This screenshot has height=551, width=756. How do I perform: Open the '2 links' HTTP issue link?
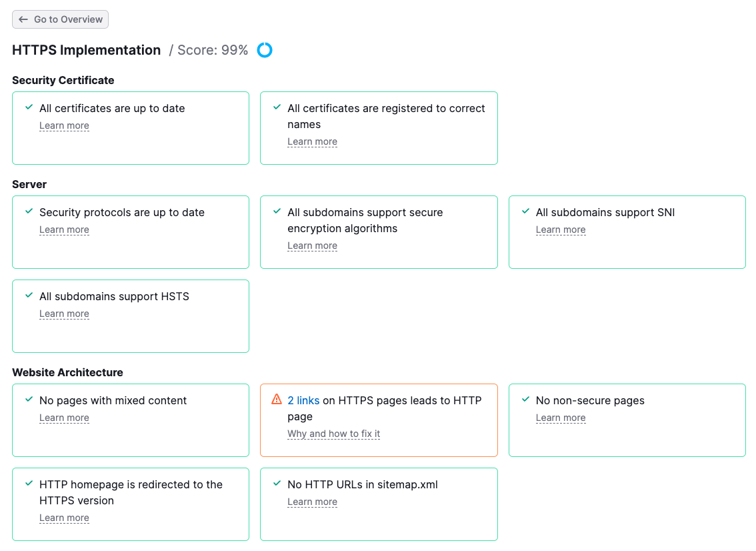303,400
